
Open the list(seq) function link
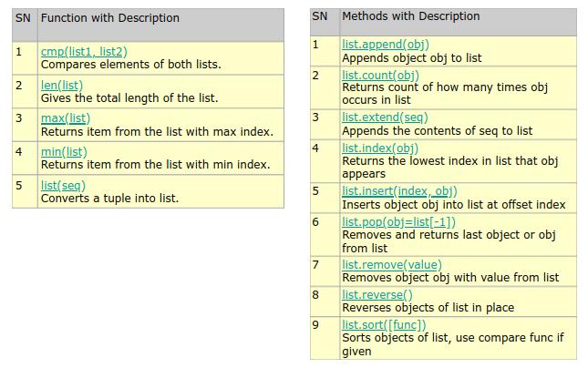(x=64, y=186)
